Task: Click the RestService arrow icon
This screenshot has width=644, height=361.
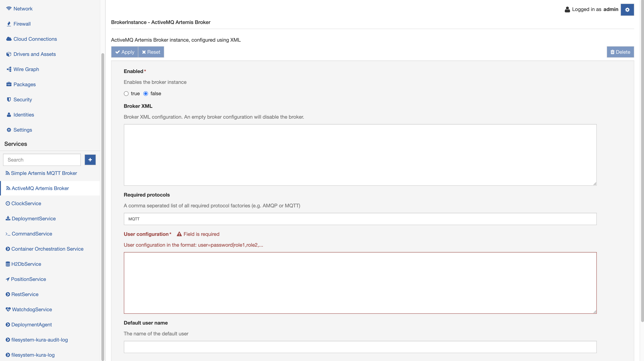Action: tap(8, 294)
